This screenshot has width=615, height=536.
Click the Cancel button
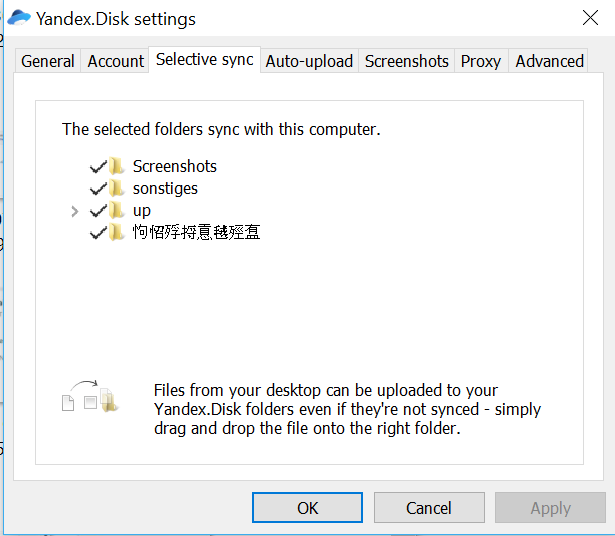(429, 508)
